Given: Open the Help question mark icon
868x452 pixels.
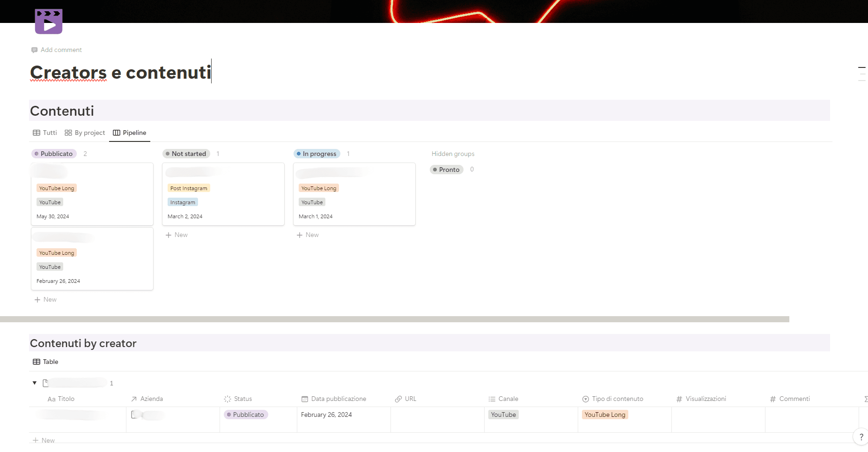Looking at the screenshot, I should click(861, 437).
